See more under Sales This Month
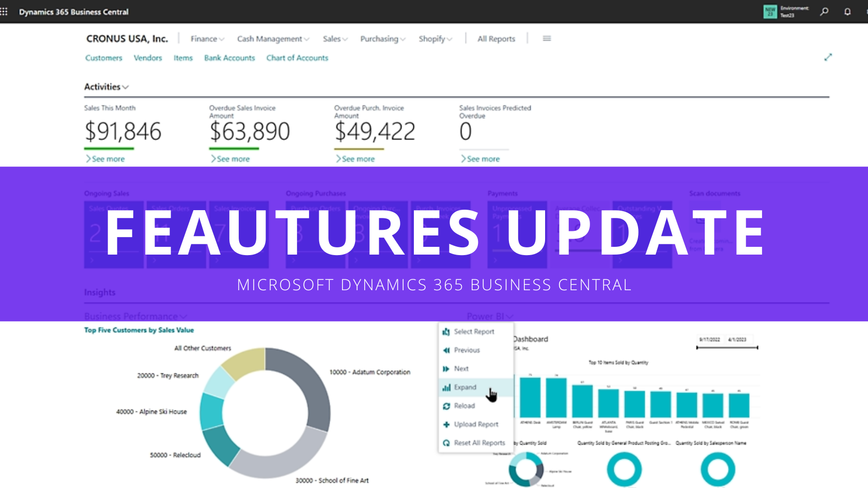868x488 pixels. pyautogui.click(x=105, y=159)
